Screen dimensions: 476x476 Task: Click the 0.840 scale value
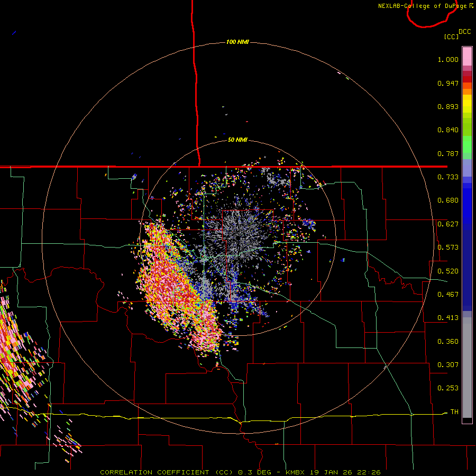tap(448, 130)
